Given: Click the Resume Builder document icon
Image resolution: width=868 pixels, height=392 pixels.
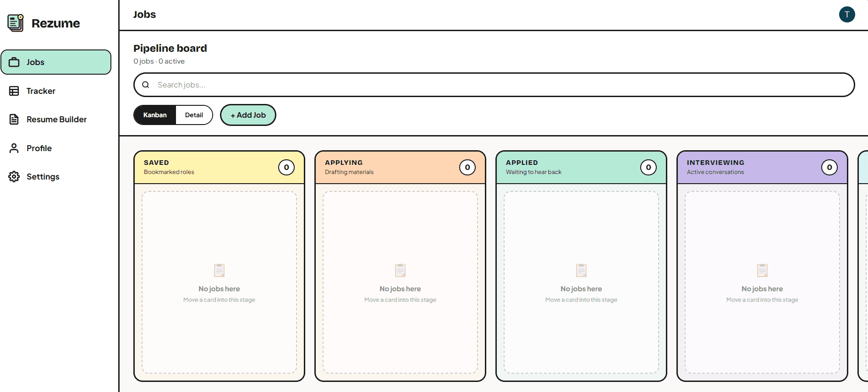Looking at the screenshot, I should [x=14, y=120].
